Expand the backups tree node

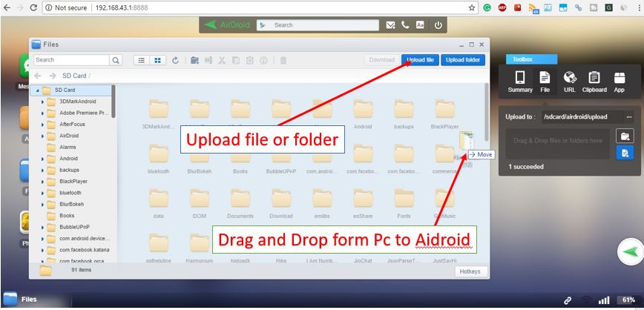43,170
